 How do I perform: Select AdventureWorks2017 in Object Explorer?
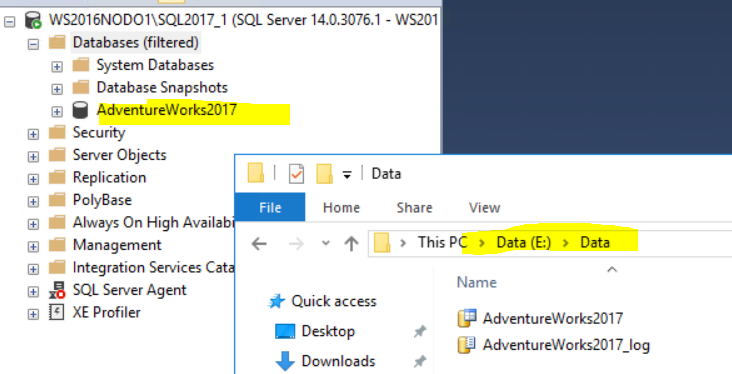click(x=167, y=110)
